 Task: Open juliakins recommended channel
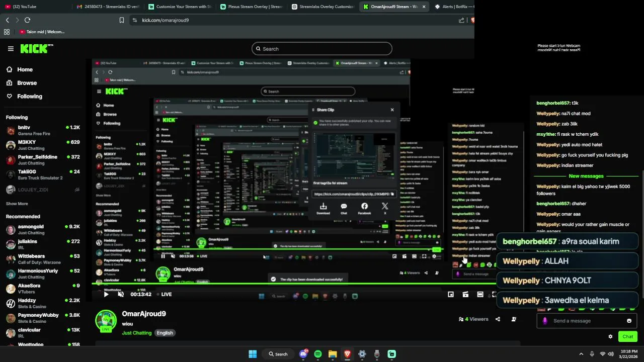[43, 244]
